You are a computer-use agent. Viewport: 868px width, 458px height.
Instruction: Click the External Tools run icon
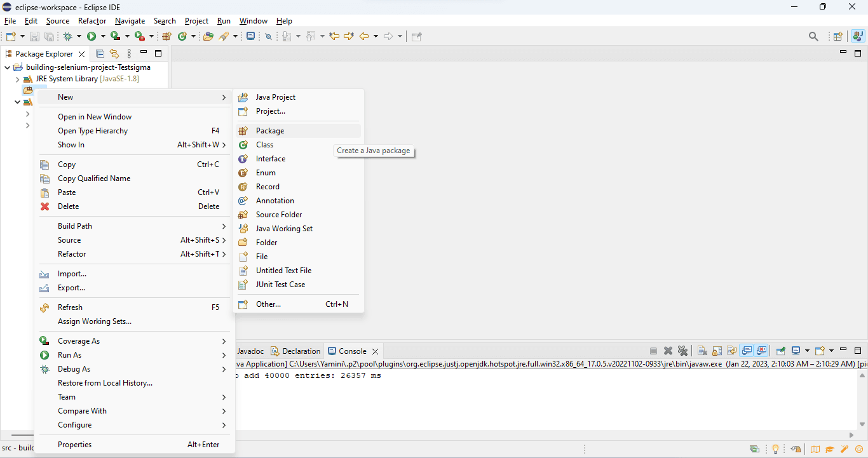click(x=139, y=36)
